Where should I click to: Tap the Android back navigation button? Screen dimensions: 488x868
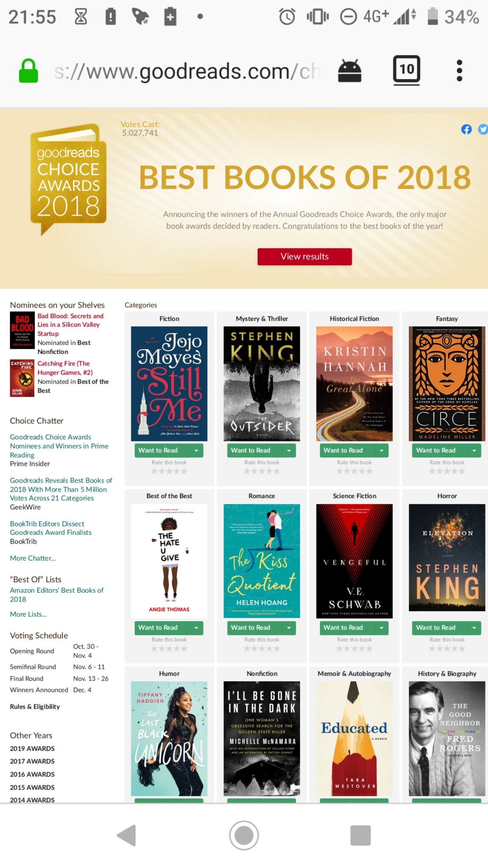126,835
